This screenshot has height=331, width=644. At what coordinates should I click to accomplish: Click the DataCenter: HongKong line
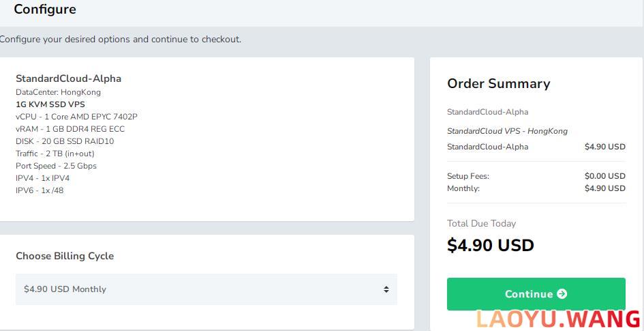tap(58, 92)
